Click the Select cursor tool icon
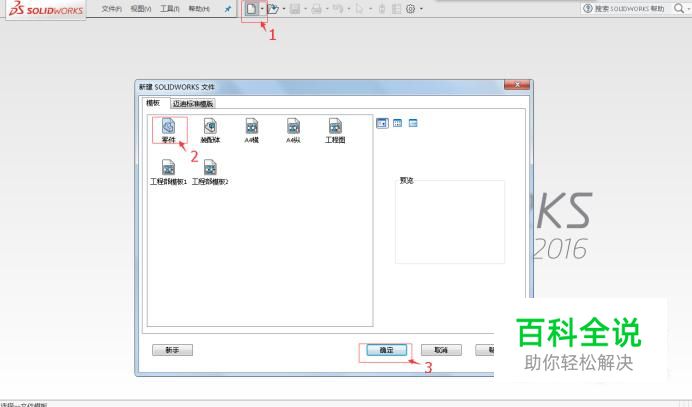The height and width of the screenshot is (407, 692). (x=359, y=9)
